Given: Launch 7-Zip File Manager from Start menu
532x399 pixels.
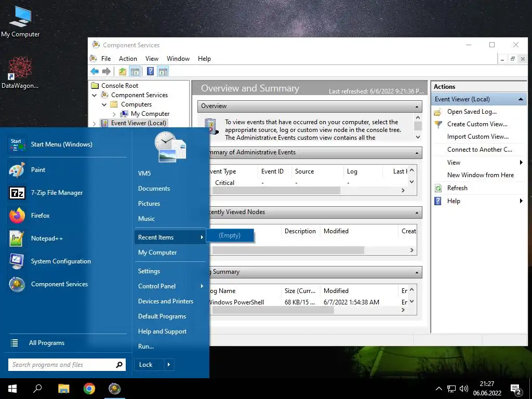Looking at the screenshot, I should coord(66,192).
